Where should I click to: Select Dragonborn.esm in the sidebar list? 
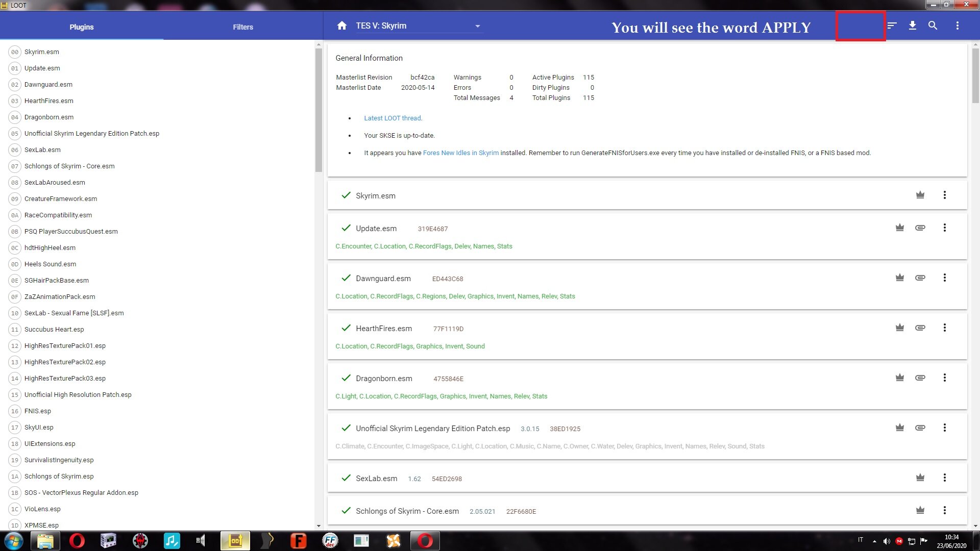(158, 117)
